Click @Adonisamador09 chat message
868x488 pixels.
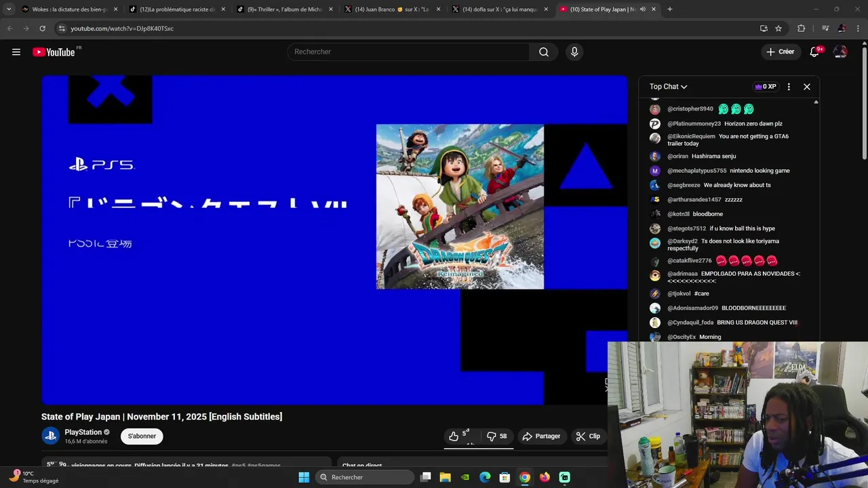[x=753, y=308]
